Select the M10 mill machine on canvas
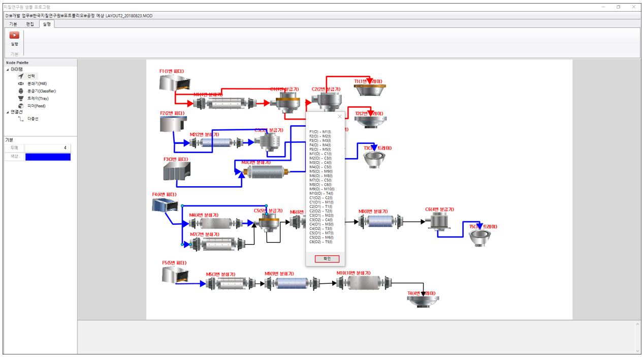Screen dimensions: 644x357 [x=364, y=282]
